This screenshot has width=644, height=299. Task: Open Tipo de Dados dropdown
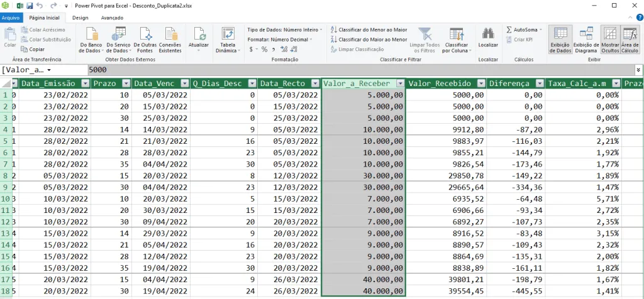285,30
